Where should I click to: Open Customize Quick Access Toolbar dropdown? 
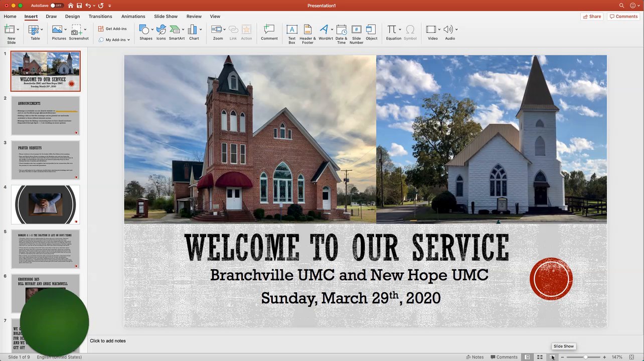point(109,6)
